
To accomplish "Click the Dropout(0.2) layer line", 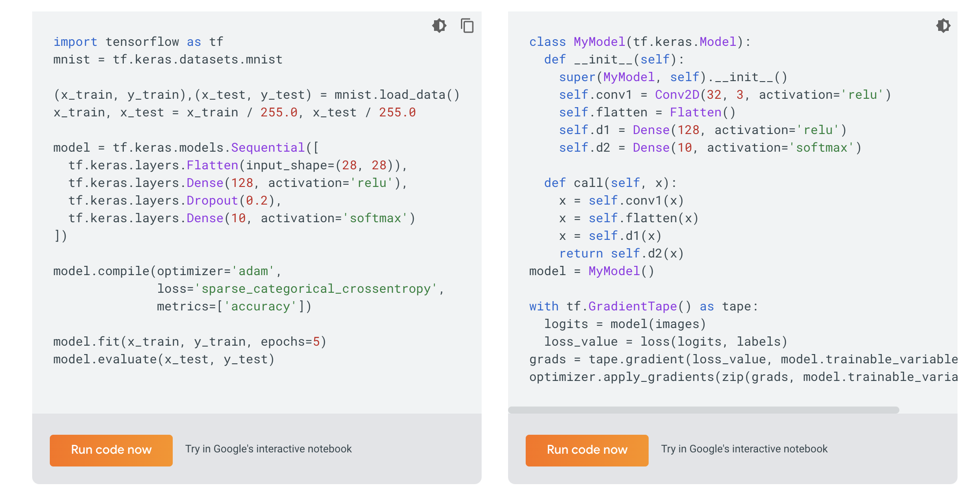I will click(x=174, y=201).
